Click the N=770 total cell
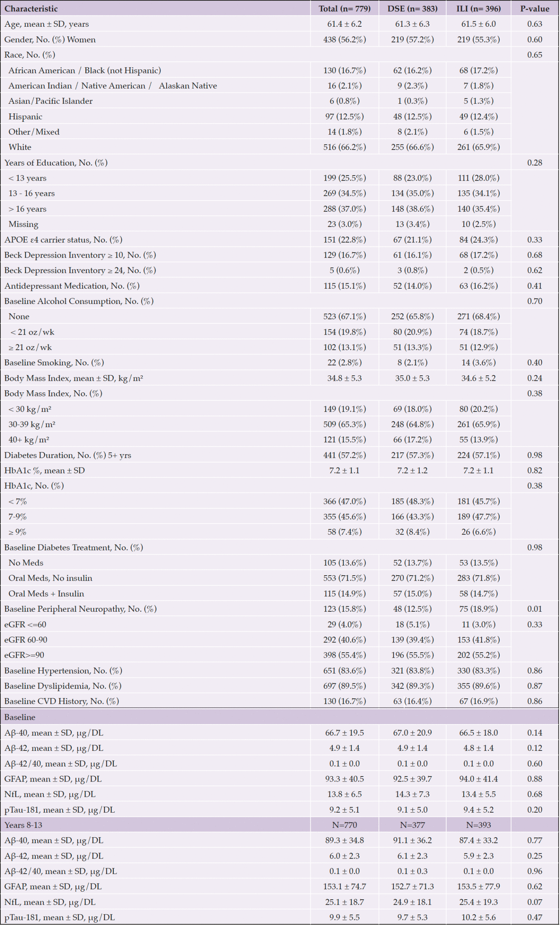The width and height of the screenshot is (560, 925). coord(345,825)
